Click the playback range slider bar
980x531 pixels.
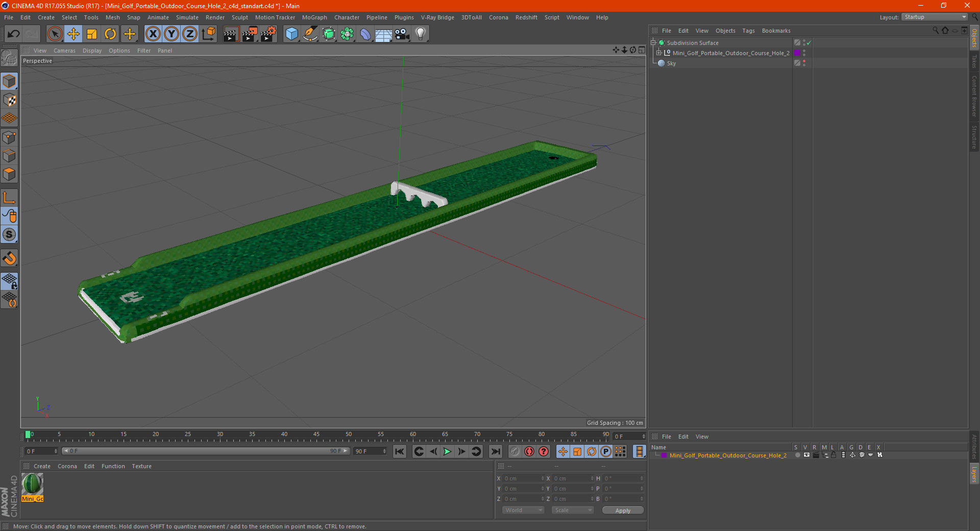206,451
